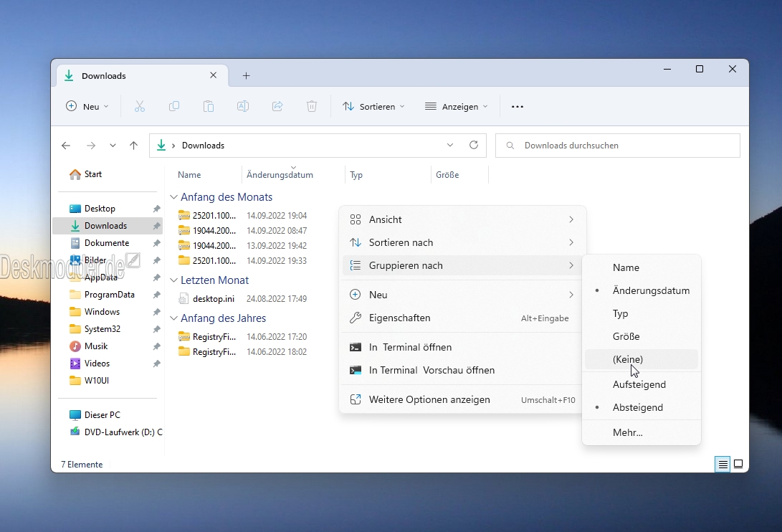
Task: Unpin Desktop using its pin icon
Action: (x=156, y=209)
